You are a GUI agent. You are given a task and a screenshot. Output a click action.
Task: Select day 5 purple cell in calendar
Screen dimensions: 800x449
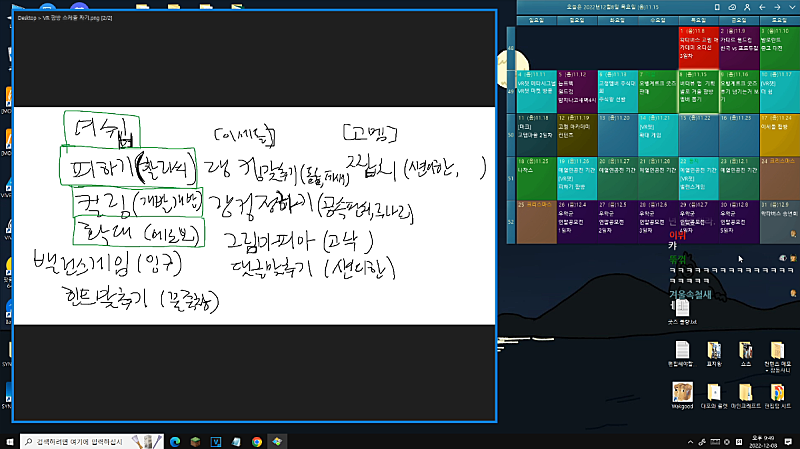[577, 91]
